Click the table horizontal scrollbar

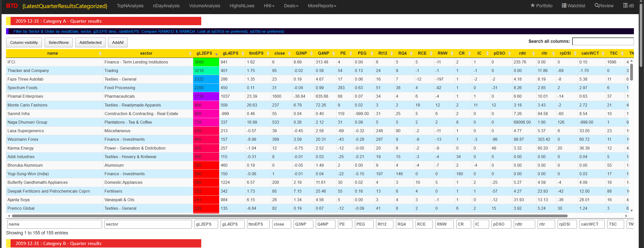[x=290, y=216]
